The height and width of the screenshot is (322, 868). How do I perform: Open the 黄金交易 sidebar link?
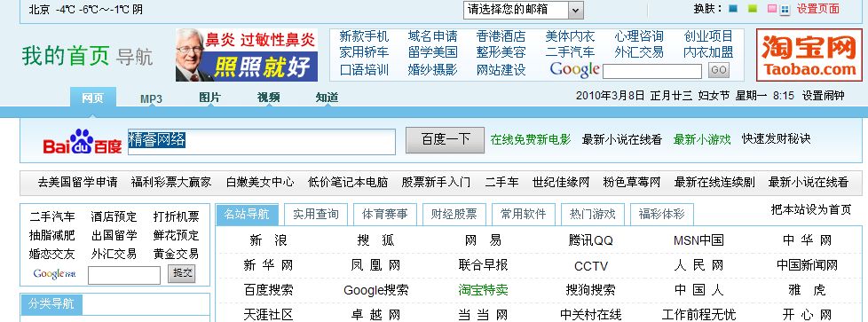(x=176, y=254)
